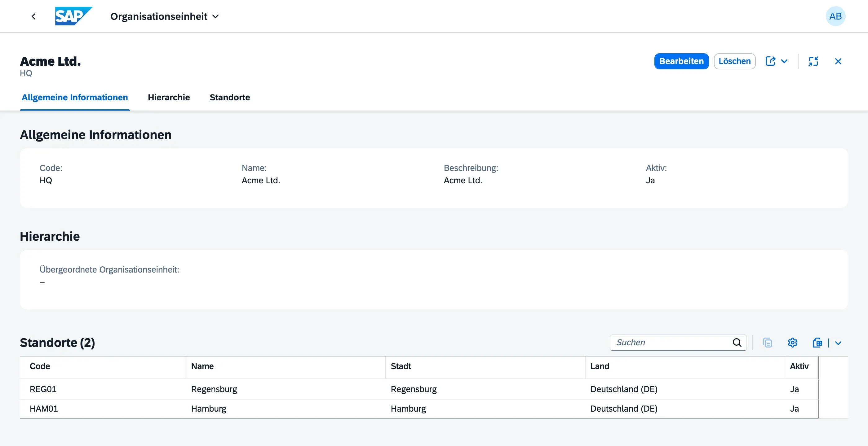The image size is (868, 446).
Task: Click the Löschen button
Action: tap(735, 61)
